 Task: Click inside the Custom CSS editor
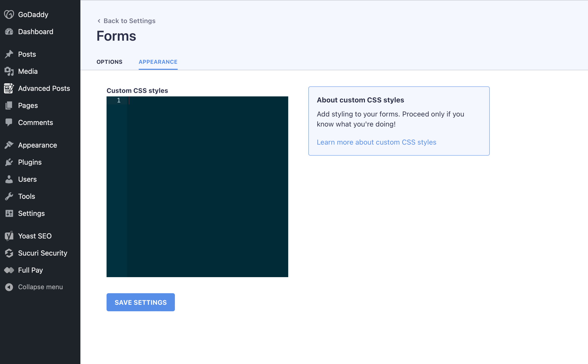[x=207, y=186]
